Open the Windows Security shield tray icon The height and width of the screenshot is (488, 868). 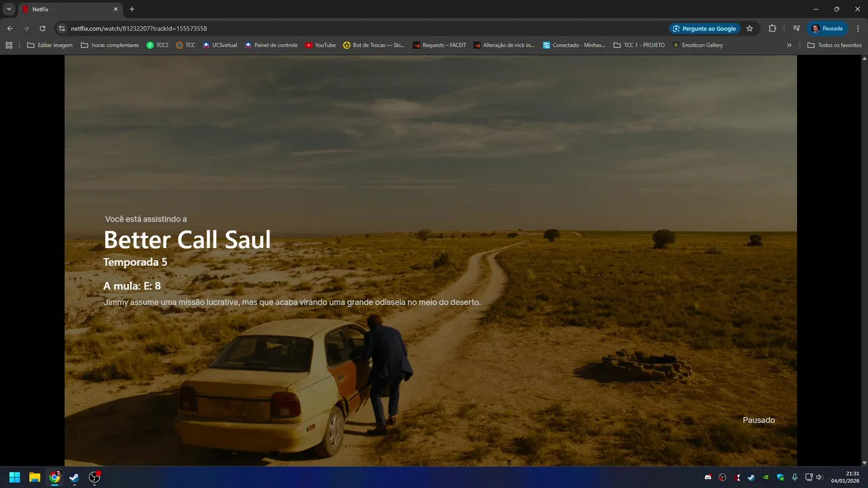(x=781, y=477)
